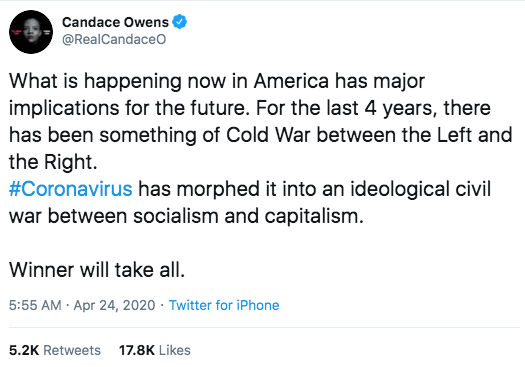This screenshot has height=367, width=525.
Task: Click the 'the Right.' text line
Action: pyautogui.click(x=53, y=162)
